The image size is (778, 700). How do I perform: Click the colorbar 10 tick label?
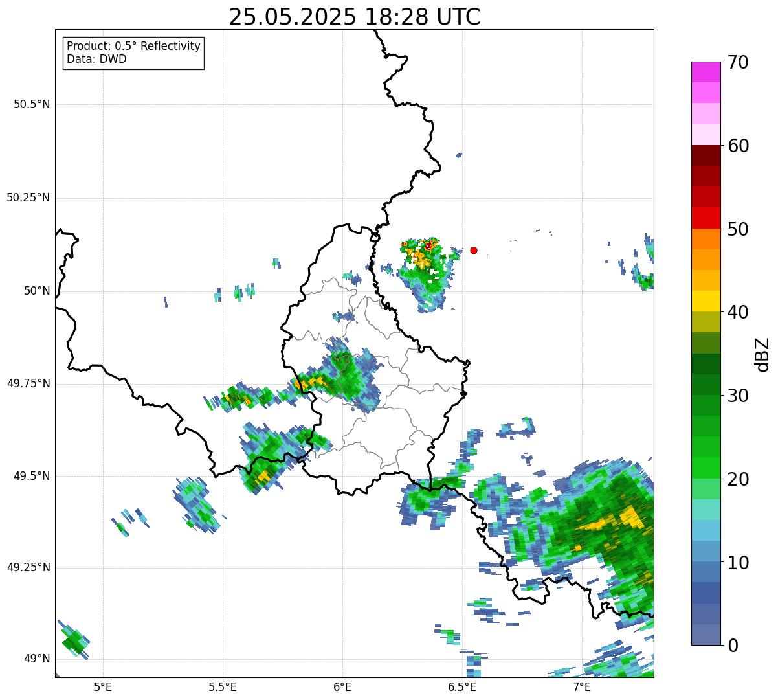click(x=738, y=562)
